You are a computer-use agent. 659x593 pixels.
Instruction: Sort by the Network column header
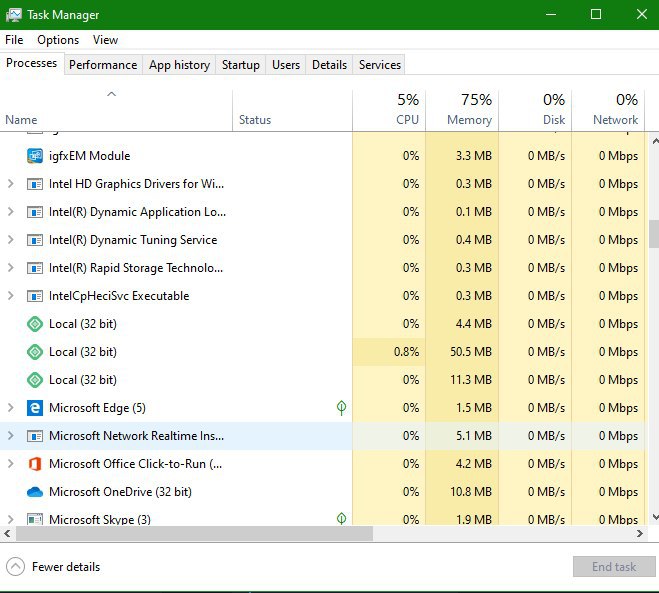coord(608,110)
